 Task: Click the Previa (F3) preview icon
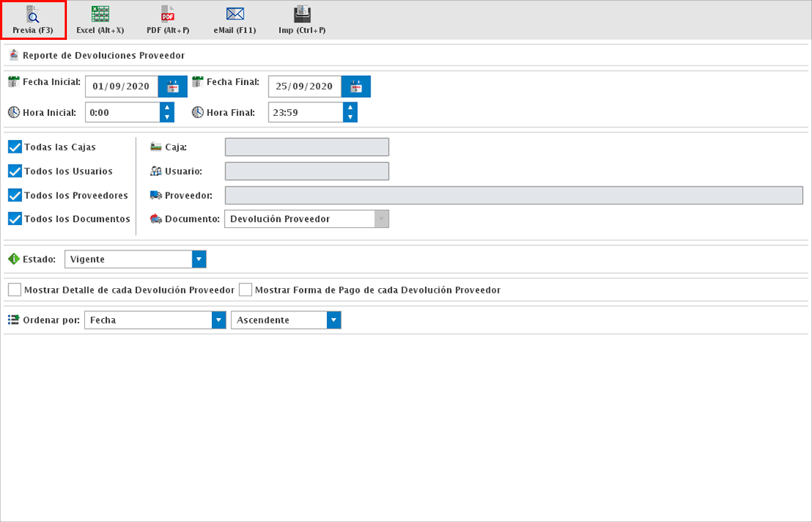32,15
